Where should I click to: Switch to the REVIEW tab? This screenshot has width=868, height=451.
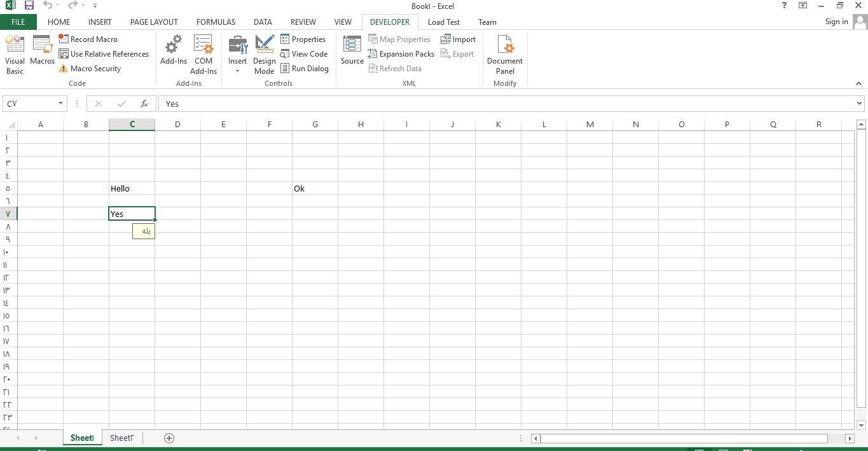point(303,22)
